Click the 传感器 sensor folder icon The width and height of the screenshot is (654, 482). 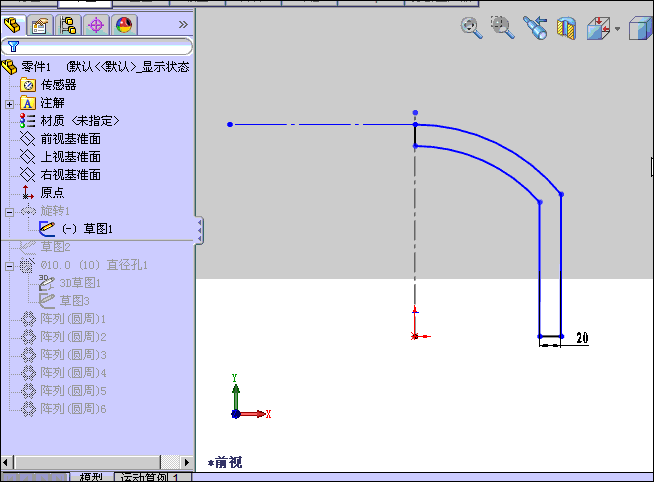tap(28, 85)
